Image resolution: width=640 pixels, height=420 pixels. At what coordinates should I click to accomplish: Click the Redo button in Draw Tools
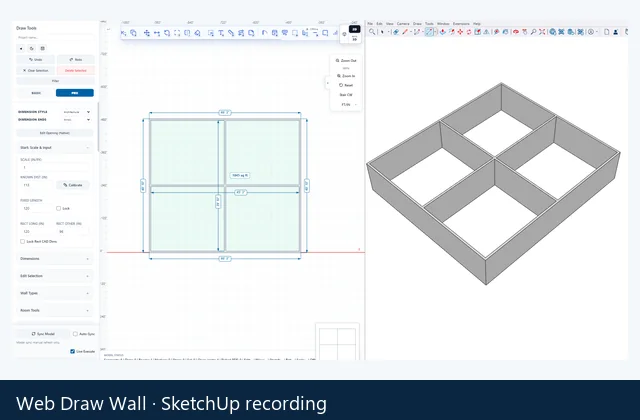point(76,60)
